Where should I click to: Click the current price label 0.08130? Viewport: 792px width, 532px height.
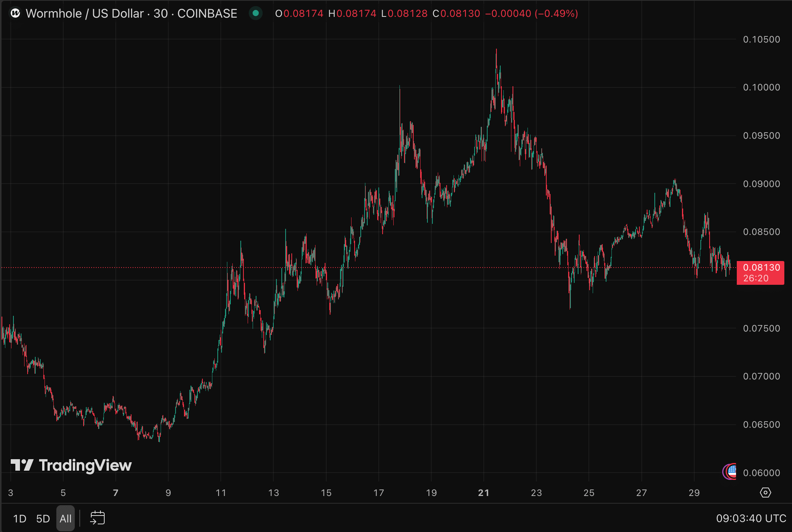pyautogui.click(x=761, y=273)
